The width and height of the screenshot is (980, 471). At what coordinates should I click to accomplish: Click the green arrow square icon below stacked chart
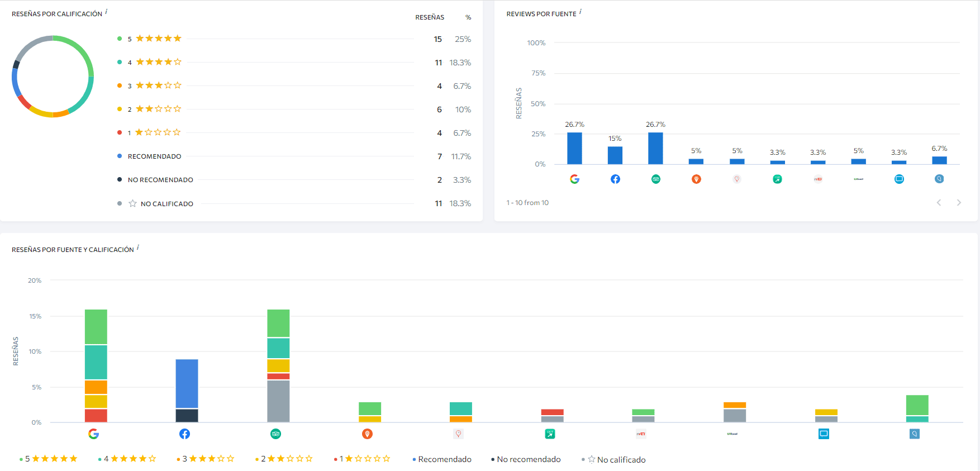tap(550, 434)
